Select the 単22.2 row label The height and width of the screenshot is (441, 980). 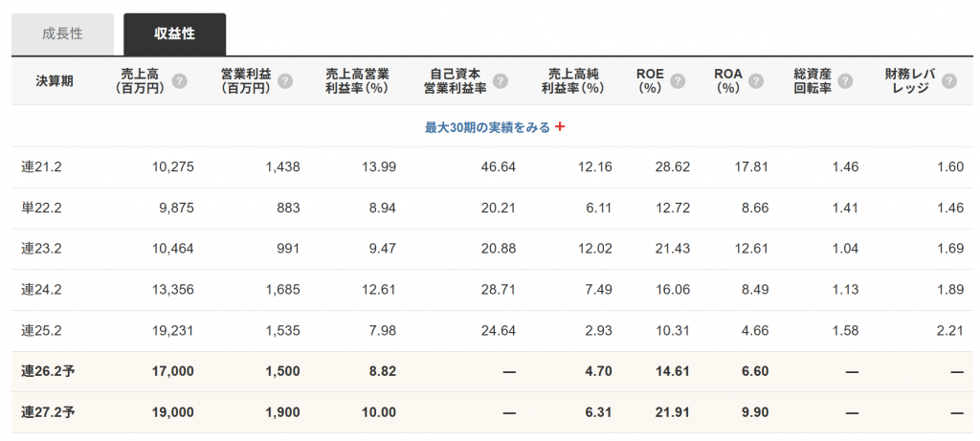coord(40,208)
